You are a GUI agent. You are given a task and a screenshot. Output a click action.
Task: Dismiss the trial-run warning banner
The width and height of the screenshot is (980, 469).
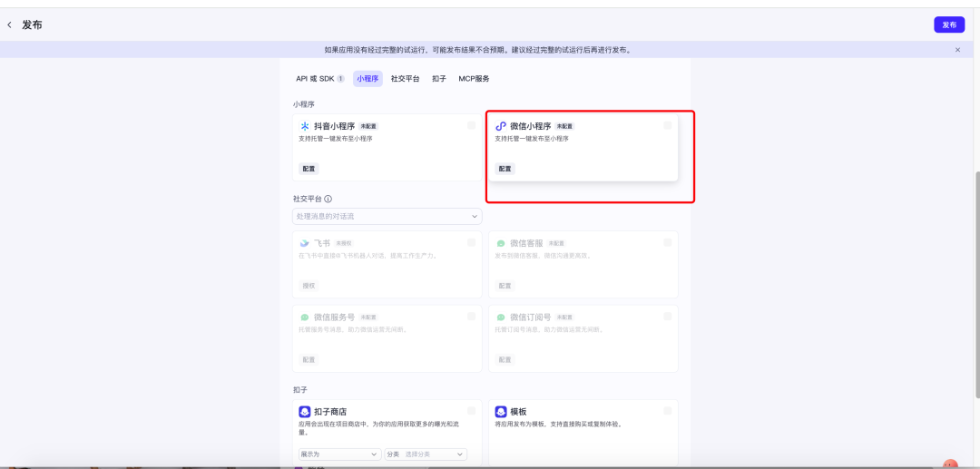(957, 50)
